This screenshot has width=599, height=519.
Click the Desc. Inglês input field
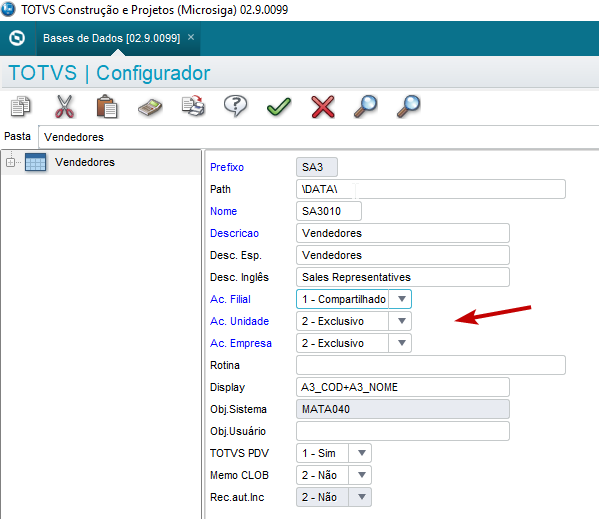[x=403, y=277]
